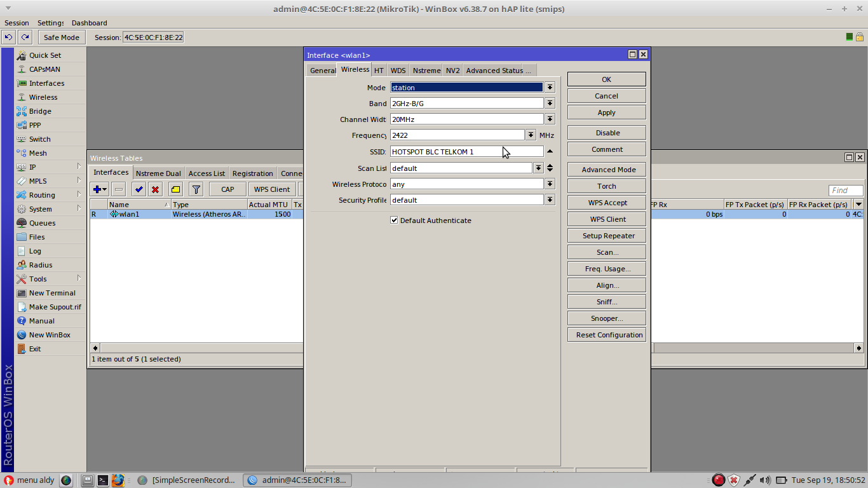868x488 pixels.
Task: Open the terminal launcher in the taskbar
Action: click(102, 480)
